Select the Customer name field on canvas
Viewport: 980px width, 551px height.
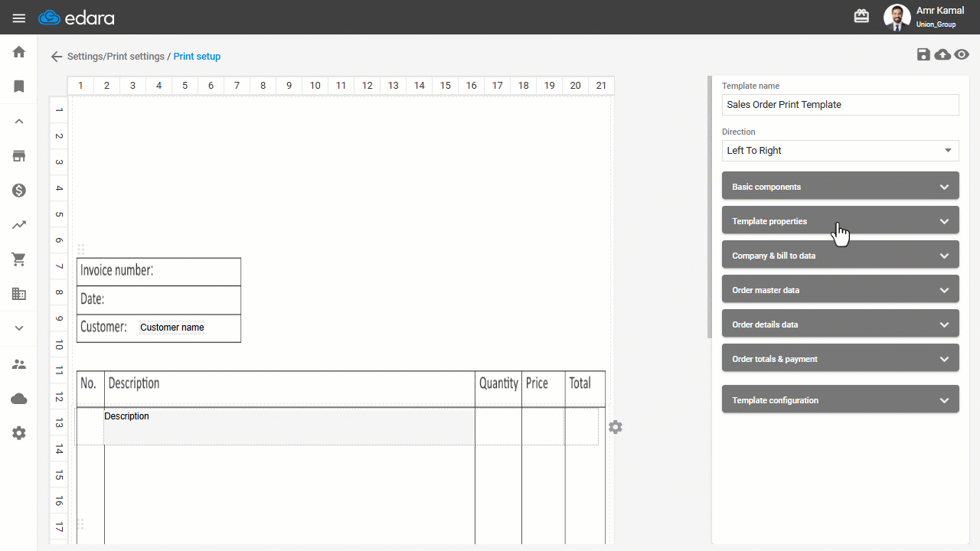tap(172, 328)
